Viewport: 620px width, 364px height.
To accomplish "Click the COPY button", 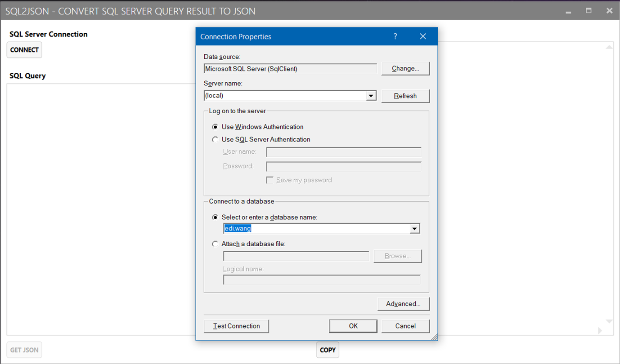I will [x=328, y=350].
